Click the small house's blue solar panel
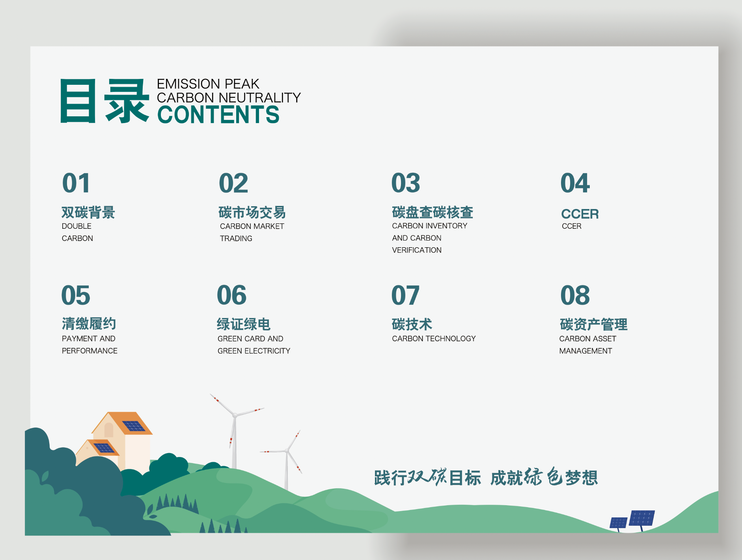The image size is (742, 560). [104, 448]
